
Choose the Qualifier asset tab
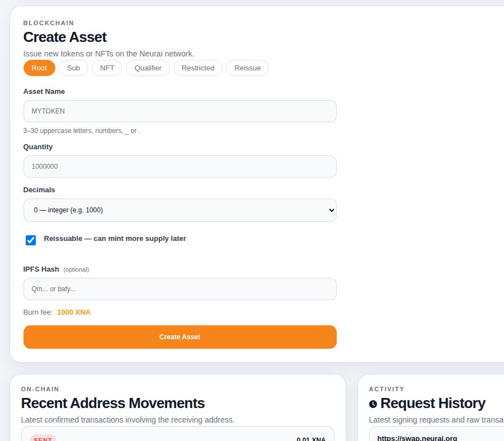(x=148, y=68)
